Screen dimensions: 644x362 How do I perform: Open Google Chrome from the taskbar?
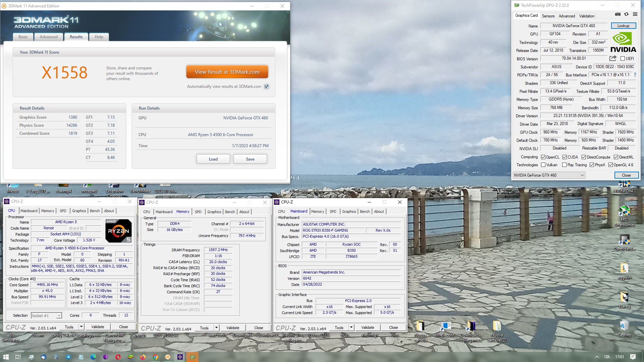[x=155, y=357]
